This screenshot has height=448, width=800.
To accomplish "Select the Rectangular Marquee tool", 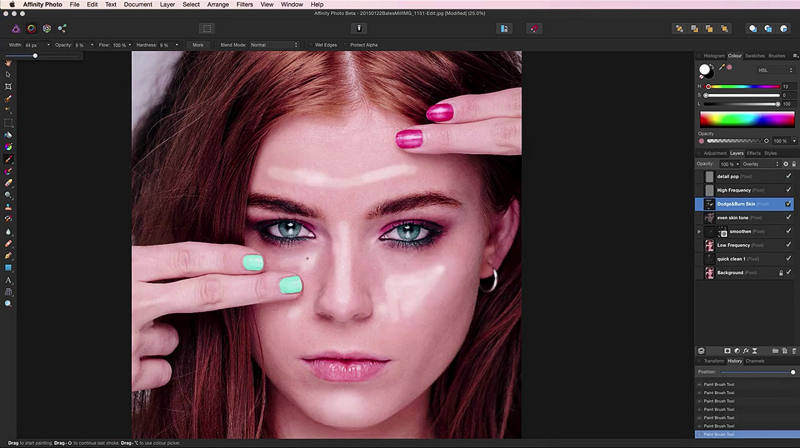I will click(x=8, y=123).
